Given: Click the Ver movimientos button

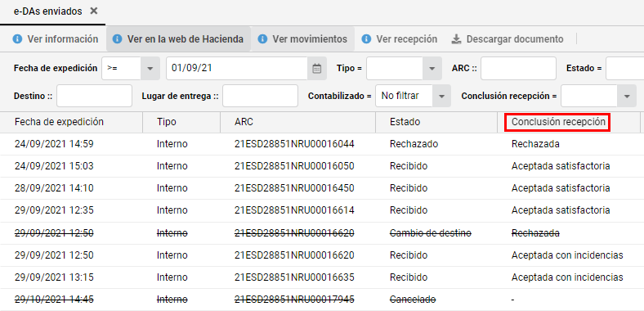Looking at the screenshot, I should click(302, 39).
